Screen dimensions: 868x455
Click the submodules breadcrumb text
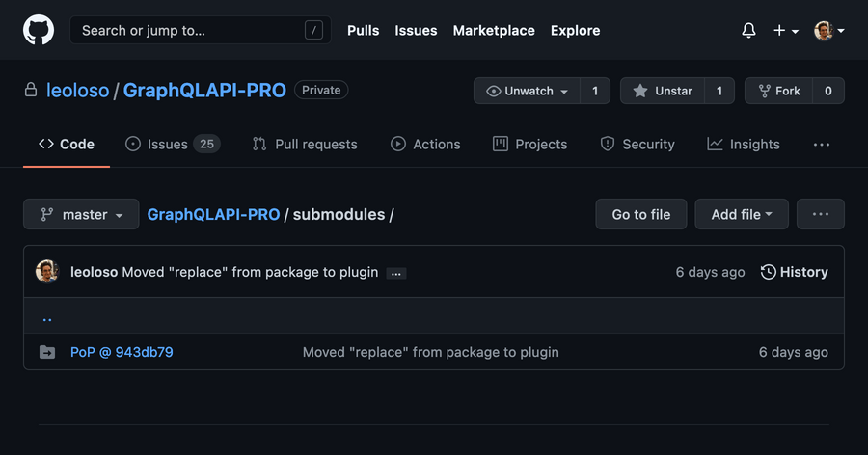point(339,214)
